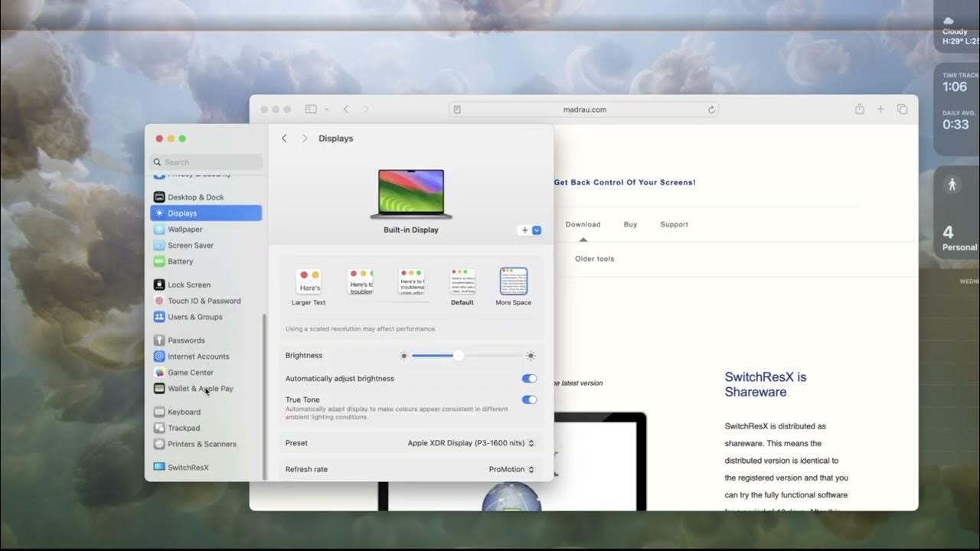The height and width of the screenshot is (551, 980).
Task: Open Trackpad settings icon
Action: coord(159,428)
